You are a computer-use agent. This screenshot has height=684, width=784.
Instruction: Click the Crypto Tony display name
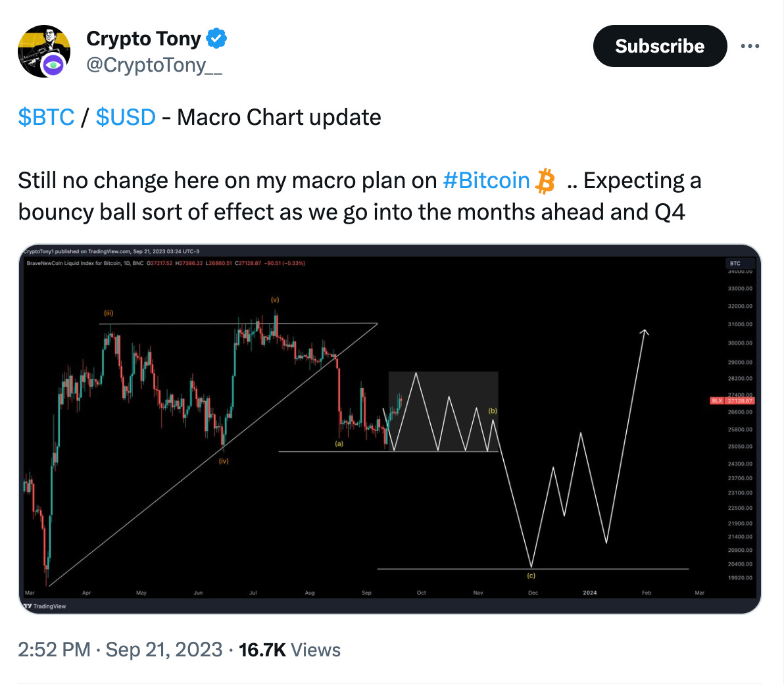[143, 39]
